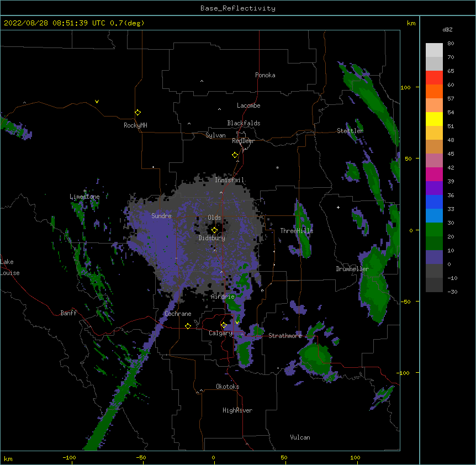The height and width of the screenshot is (465, 476).
Task: Click the Olds town label
Action: click(214, 218)
